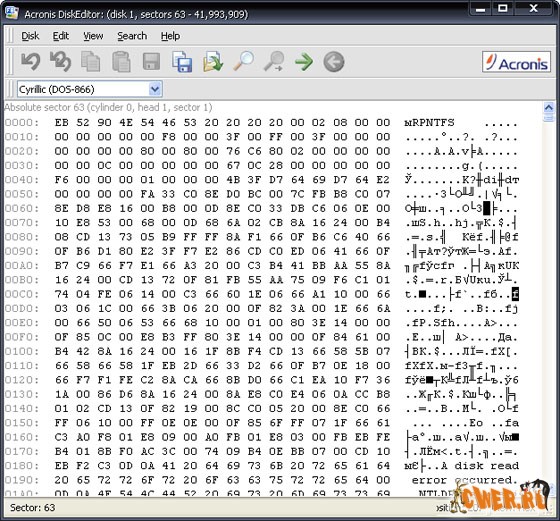Click the Undo arrow icon in toolbar
Viewport: 560px width, 521px height.
[x=30, y=61]
